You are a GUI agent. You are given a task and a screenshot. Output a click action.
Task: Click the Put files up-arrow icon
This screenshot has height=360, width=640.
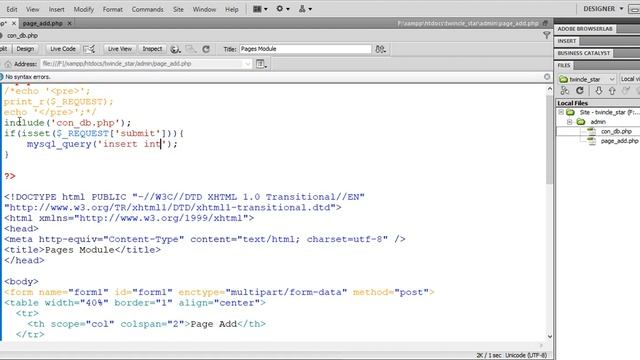click(612, 91)
